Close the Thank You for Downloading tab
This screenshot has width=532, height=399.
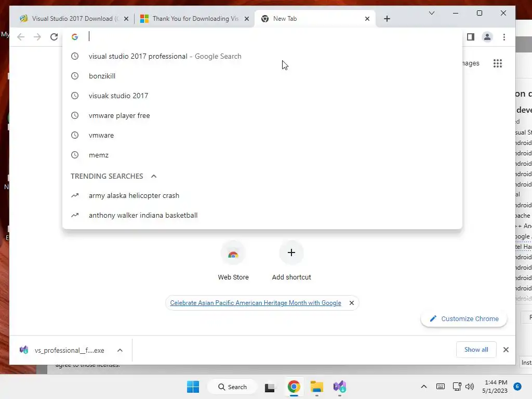click(247, 19)
